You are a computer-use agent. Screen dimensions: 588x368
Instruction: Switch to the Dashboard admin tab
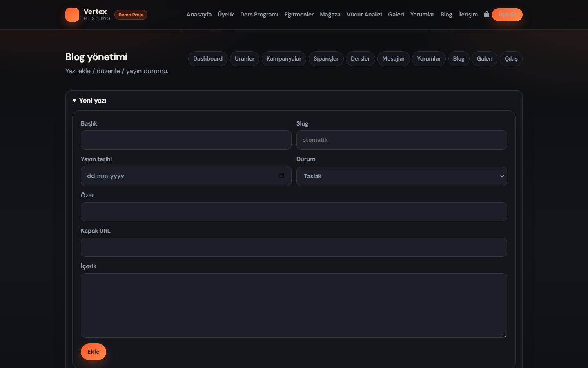pos(208,59)
